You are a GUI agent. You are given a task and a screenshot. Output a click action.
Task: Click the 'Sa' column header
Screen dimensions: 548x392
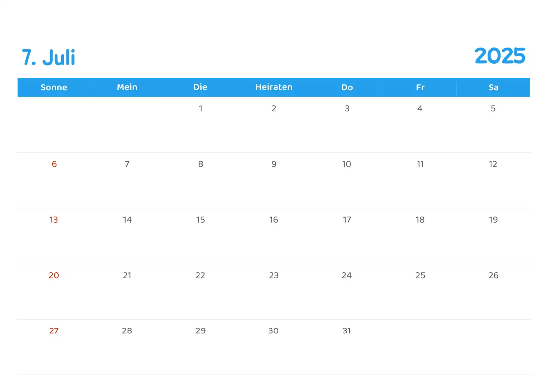493,87
